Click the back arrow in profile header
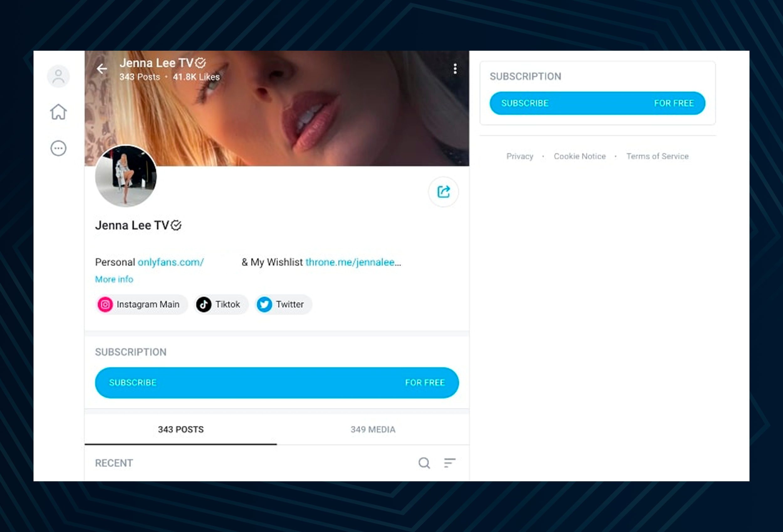 coord(102,69)
